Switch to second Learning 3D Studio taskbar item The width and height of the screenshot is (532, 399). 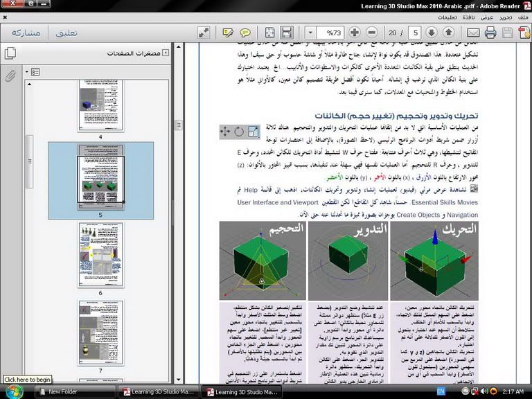(243, 391)
